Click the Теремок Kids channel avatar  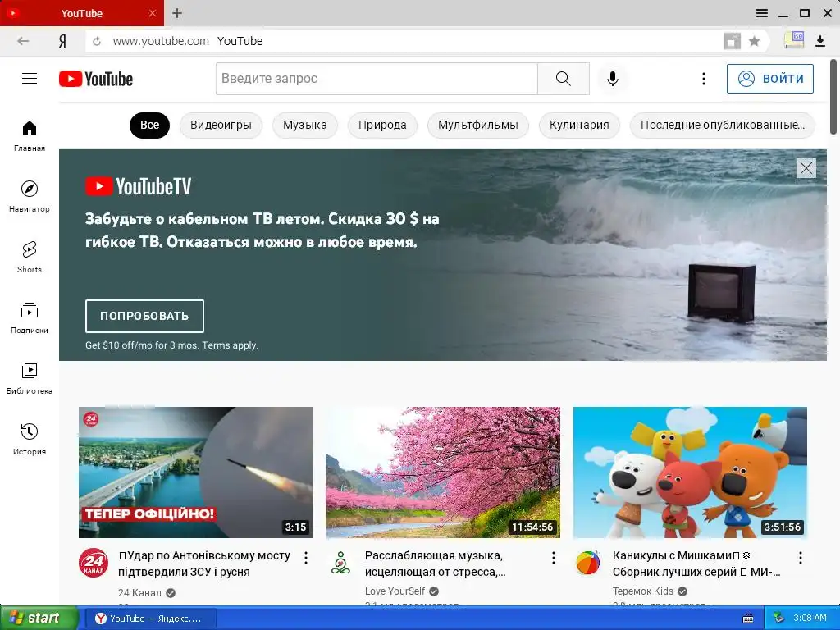pos(587,563)
